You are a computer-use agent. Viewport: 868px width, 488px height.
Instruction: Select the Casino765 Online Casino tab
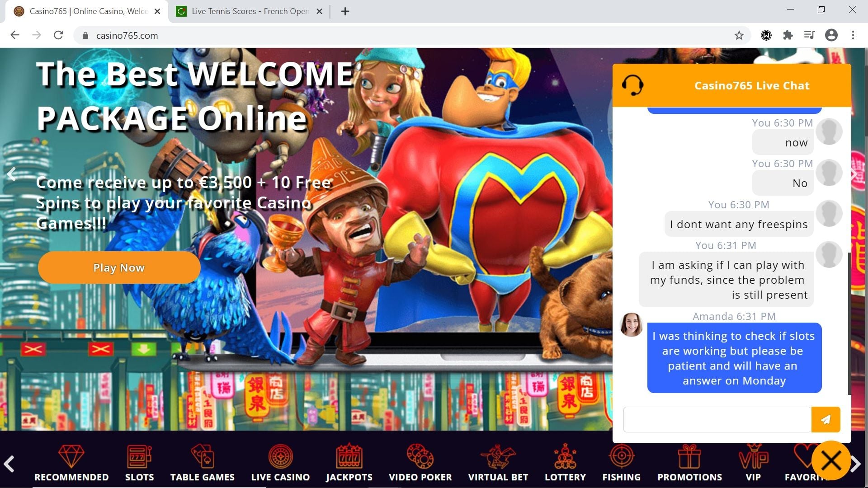tap(86, 11)
